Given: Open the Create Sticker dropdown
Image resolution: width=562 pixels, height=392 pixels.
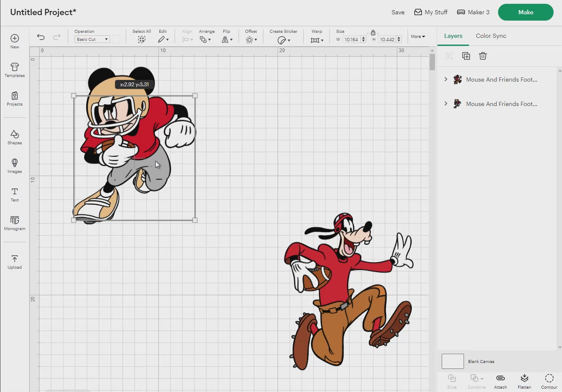Looking at the screenshot, I should 284,40.
